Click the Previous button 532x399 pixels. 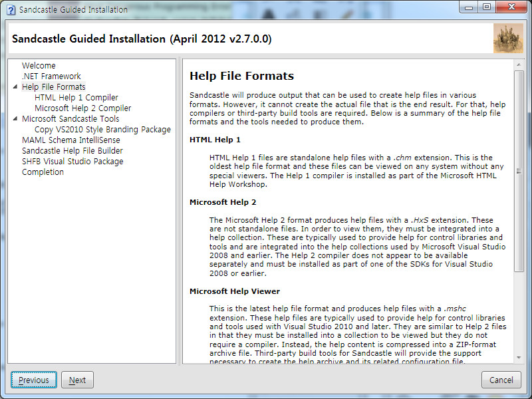point(33,380)
